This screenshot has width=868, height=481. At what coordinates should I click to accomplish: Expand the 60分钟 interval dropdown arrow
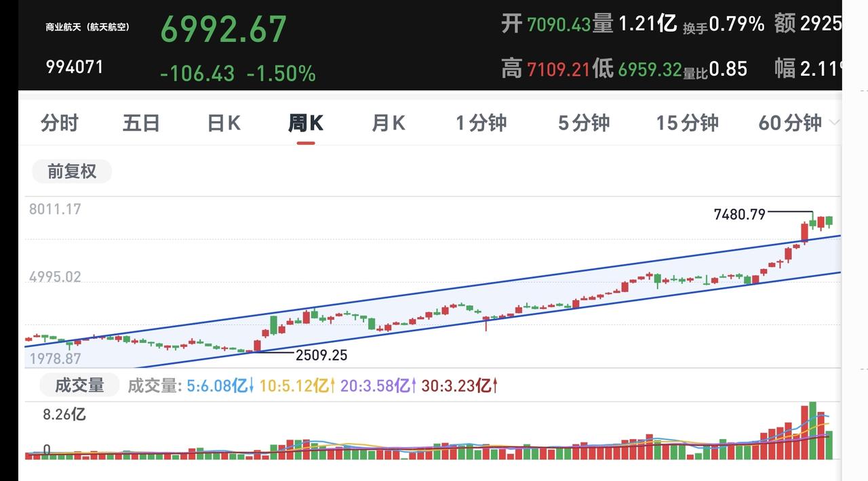click(834, 123)
